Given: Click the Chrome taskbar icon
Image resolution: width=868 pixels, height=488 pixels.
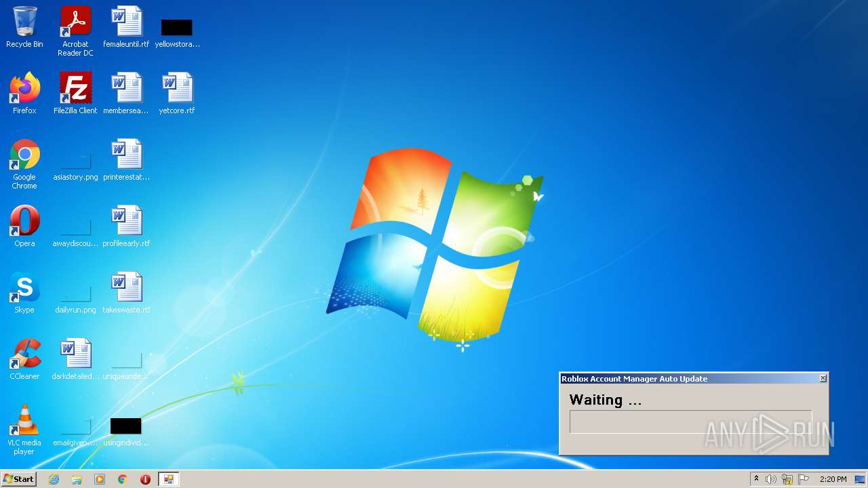Looking at the screenshot, I should (123, 479).
